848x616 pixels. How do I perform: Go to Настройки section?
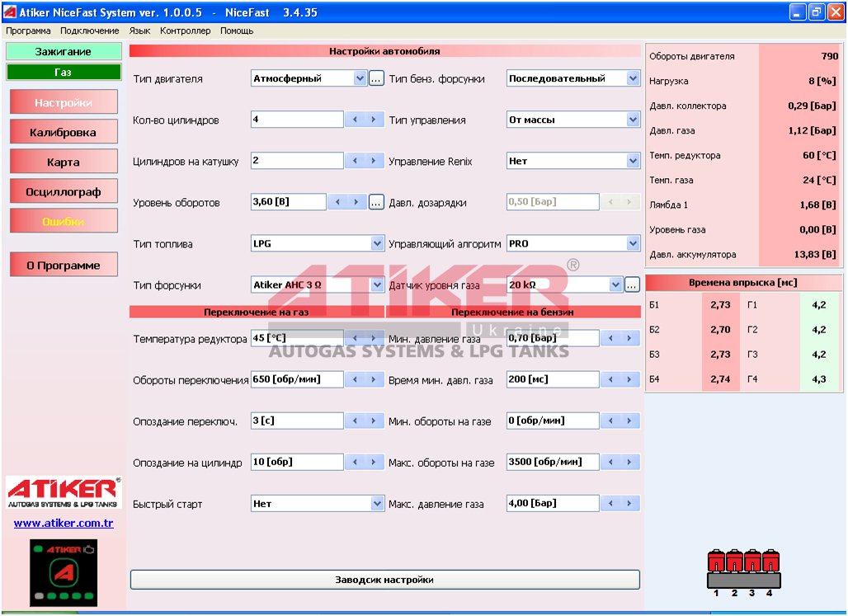tap(64, 102)
